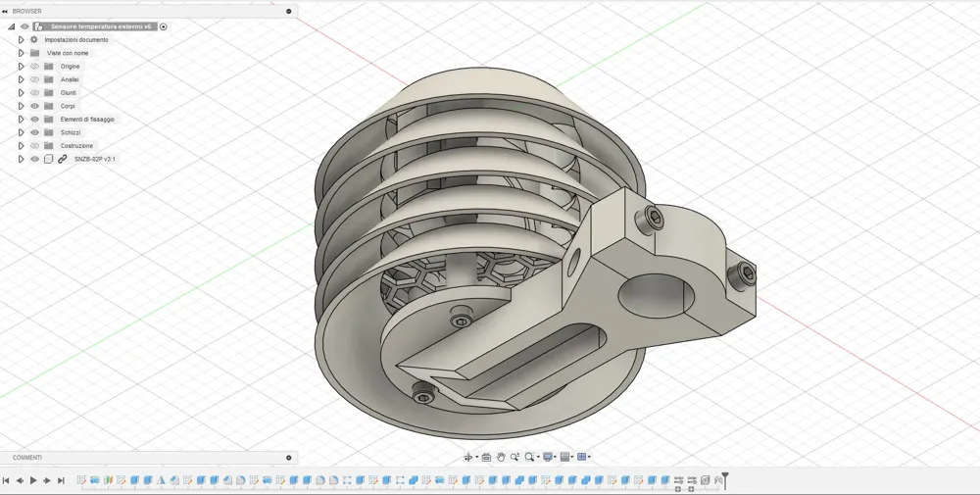
Task: Click the Browser panel round options button
Action: click(289, 11)
